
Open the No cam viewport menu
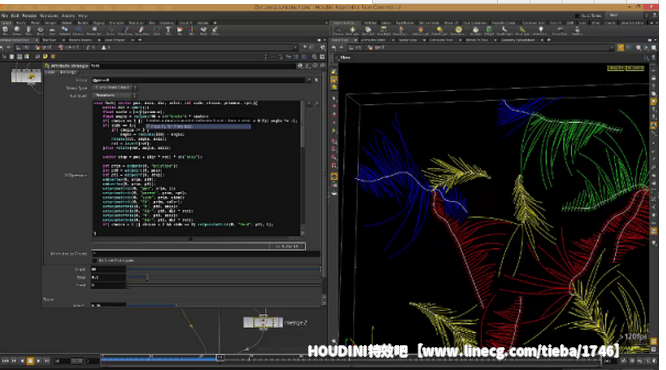click(635, 68)
